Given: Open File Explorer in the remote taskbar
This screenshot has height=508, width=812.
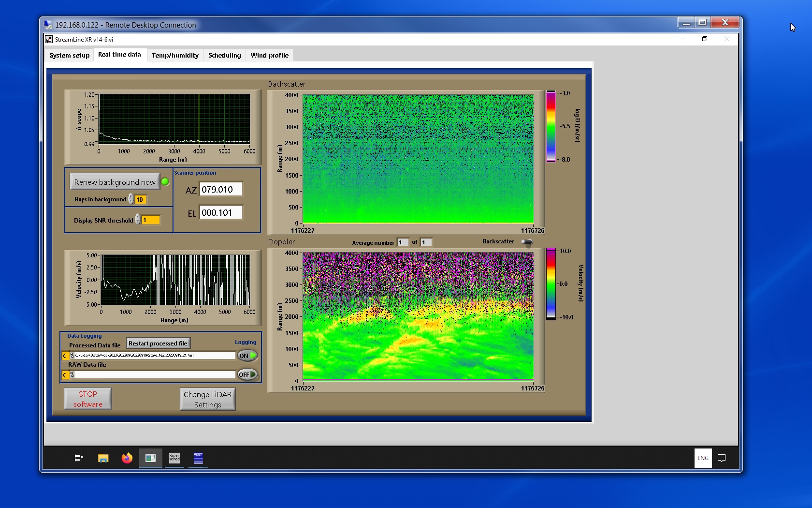Looking at the screenshot, I should [103, 458].
